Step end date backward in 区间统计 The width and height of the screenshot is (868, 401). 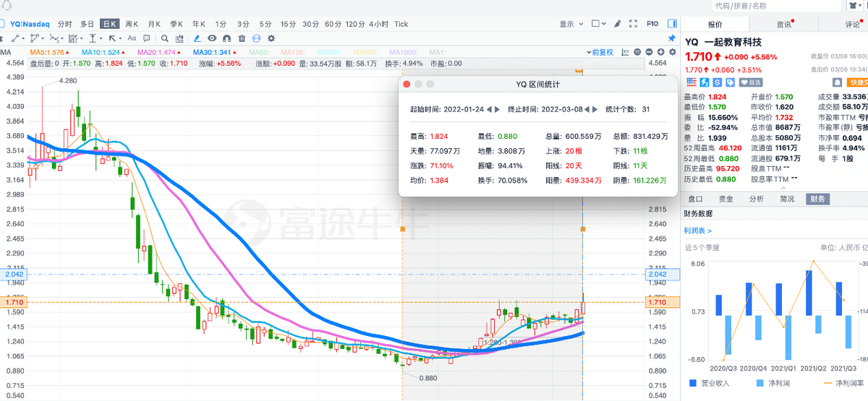coord(587,109)
